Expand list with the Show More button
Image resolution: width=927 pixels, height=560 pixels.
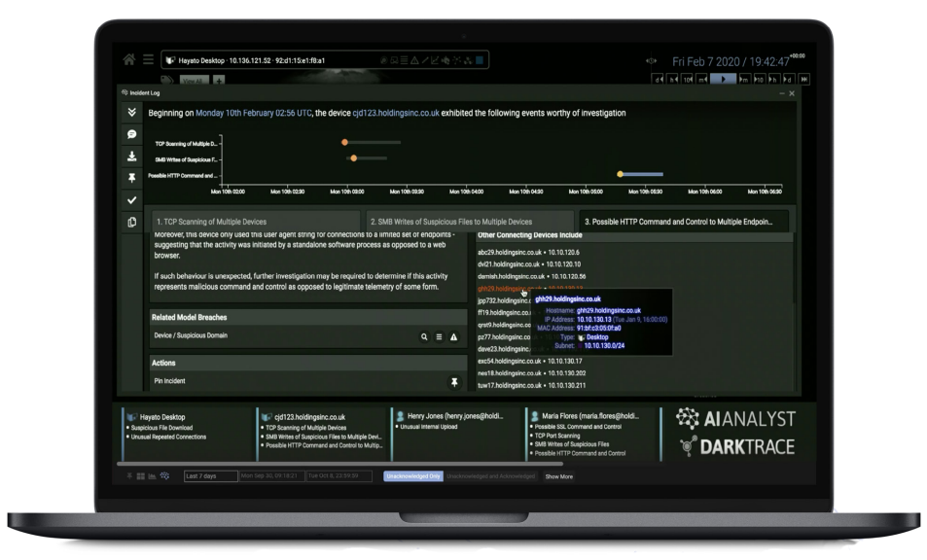click(x=558, y=476)
